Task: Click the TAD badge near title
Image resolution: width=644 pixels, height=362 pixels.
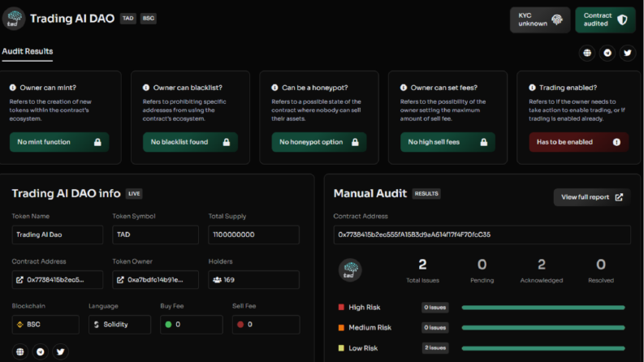Action: pos(128,19)
